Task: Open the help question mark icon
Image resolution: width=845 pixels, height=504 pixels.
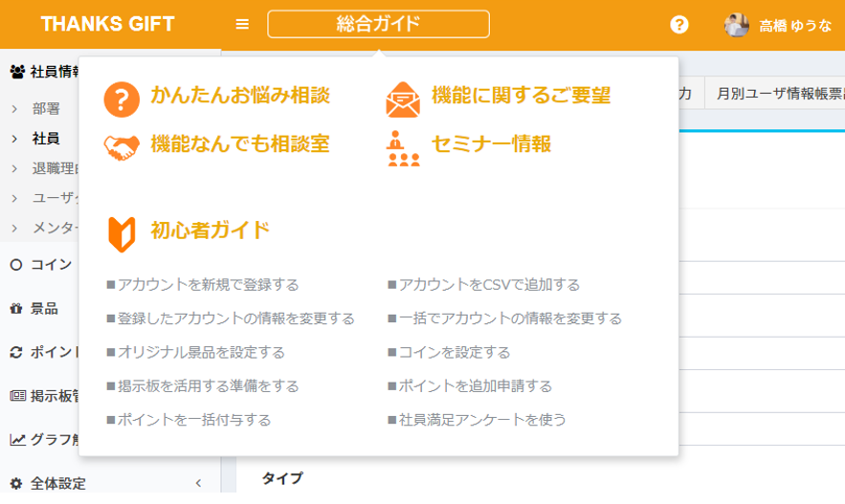Action: coord(679,25)
